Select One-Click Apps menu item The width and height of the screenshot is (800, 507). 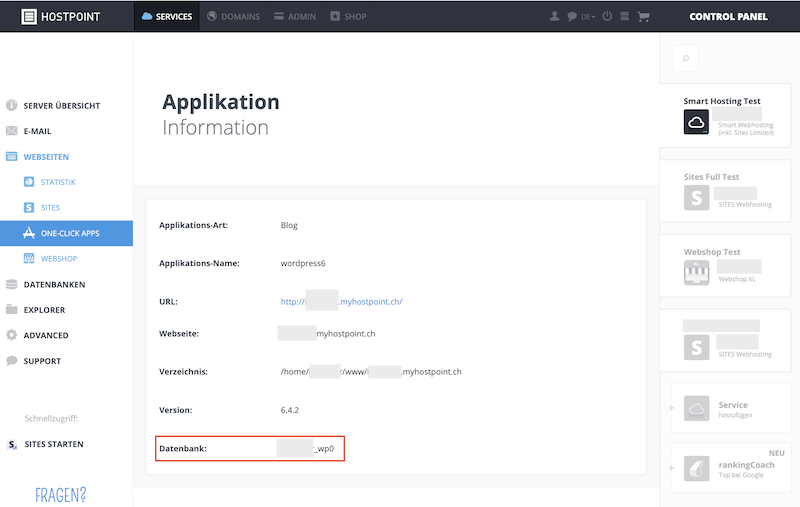pyautogui.click(x=66, y=233)
